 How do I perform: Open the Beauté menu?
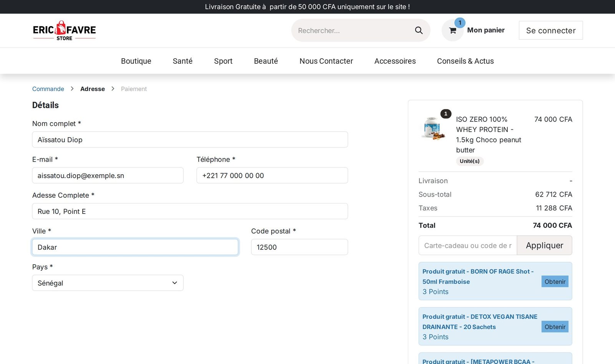[x=266, y=61]
